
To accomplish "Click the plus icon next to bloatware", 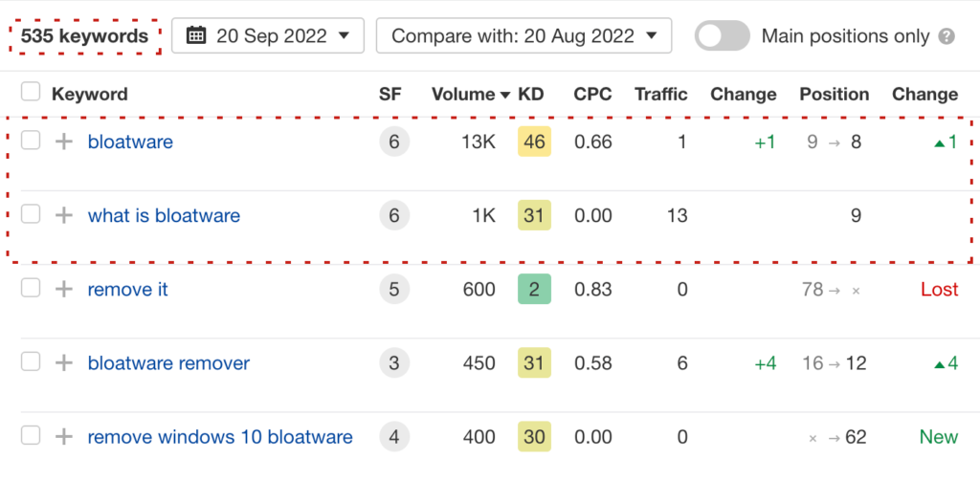I will 64,142.
